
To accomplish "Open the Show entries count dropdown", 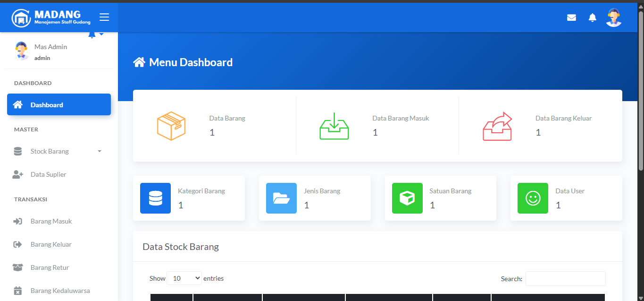I will [184, 278].
